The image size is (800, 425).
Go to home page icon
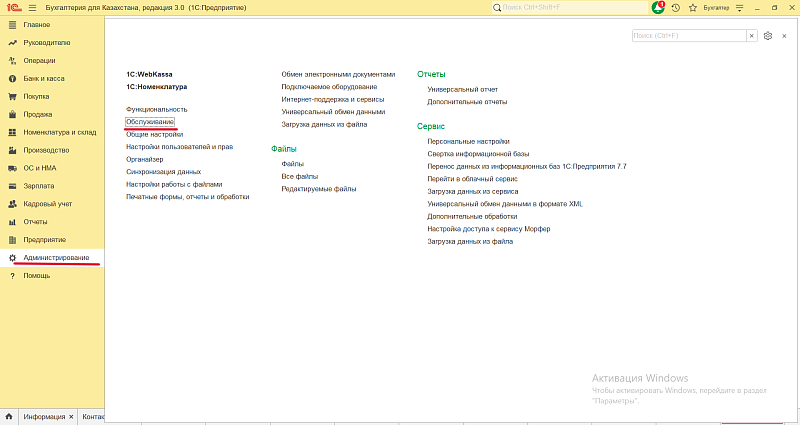(x=9, y=416)
